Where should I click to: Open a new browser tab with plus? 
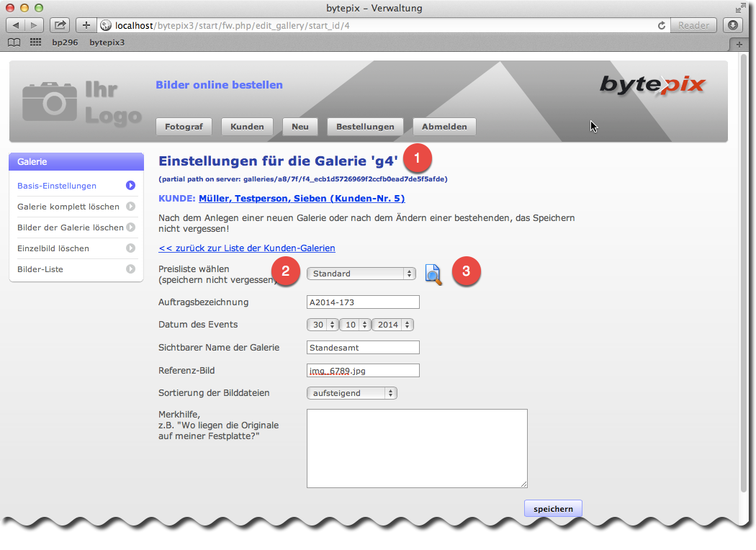[x=739, y=45]
